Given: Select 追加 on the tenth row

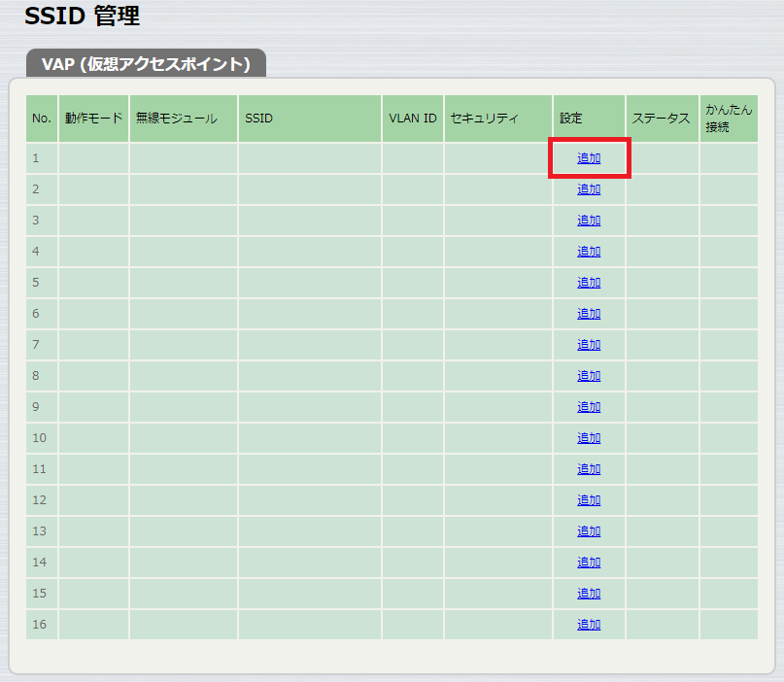Looking at the screenshot, I should 588,437.
